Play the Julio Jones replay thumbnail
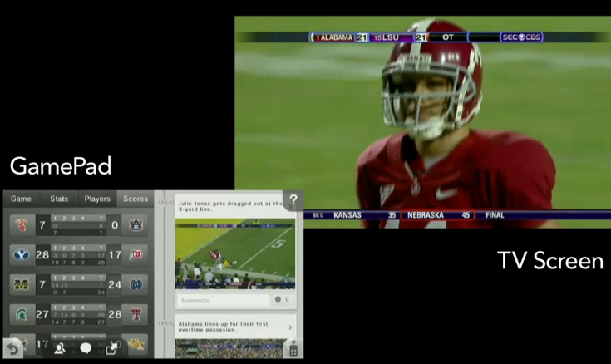 pyautogui.click(x=234, y=253)
